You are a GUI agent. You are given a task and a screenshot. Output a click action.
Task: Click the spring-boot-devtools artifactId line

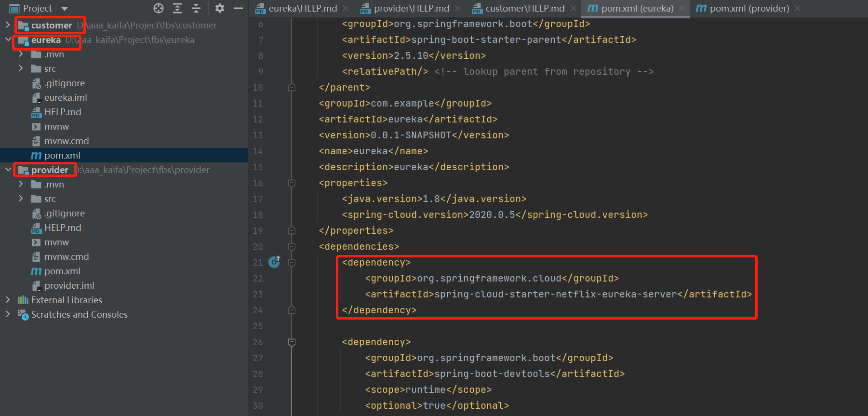(495, 374)
